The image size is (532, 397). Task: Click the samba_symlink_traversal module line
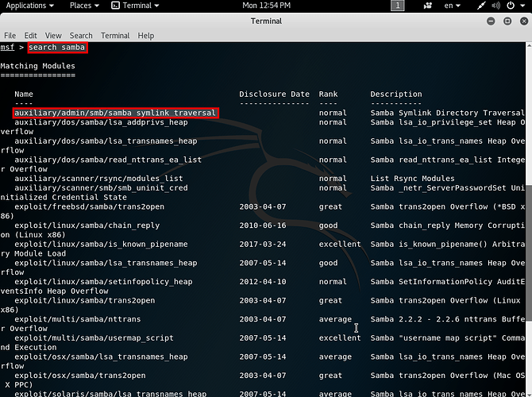point(115,114)
